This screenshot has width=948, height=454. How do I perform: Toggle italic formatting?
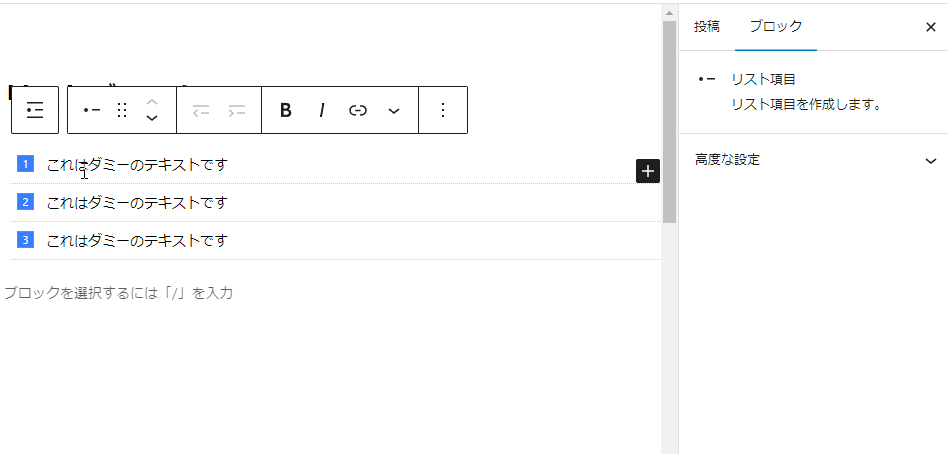322,110
